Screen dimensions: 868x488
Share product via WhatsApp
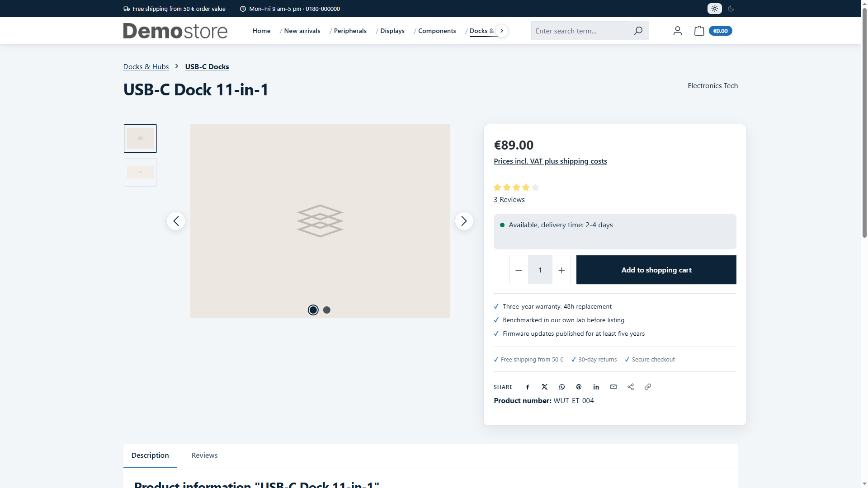coord(562,387)
